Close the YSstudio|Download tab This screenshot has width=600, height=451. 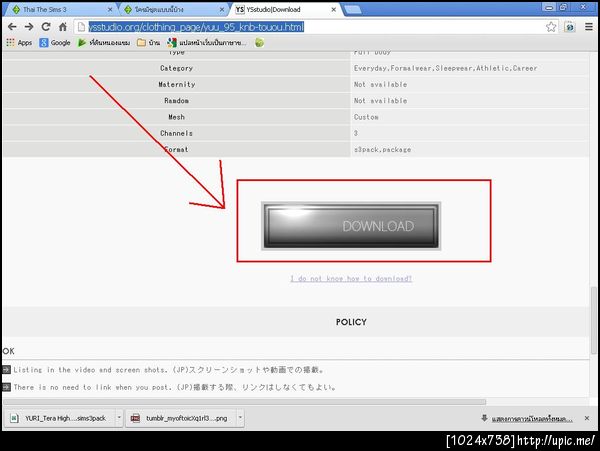coord(333,10)
